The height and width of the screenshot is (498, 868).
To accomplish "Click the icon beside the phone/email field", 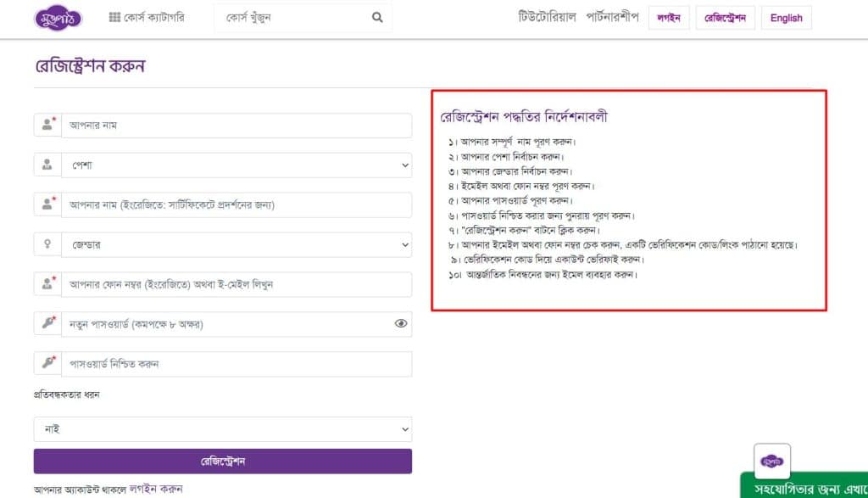I will coord(48,284).
